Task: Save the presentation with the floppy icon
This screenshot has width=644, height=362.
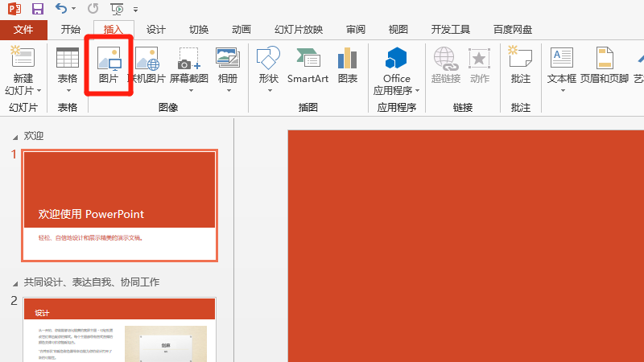Action: click(x=38, y=9)
